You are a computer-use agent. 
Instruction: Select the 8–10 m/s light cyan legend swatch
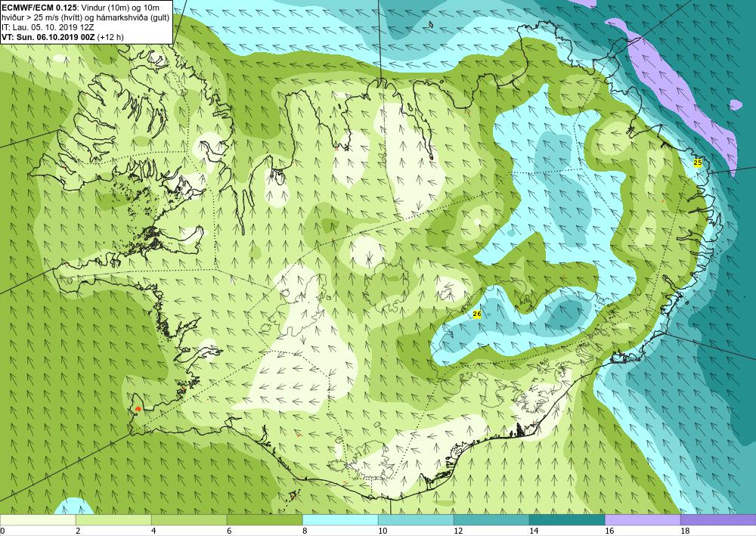pyautogui.click(x=340, y=520)
